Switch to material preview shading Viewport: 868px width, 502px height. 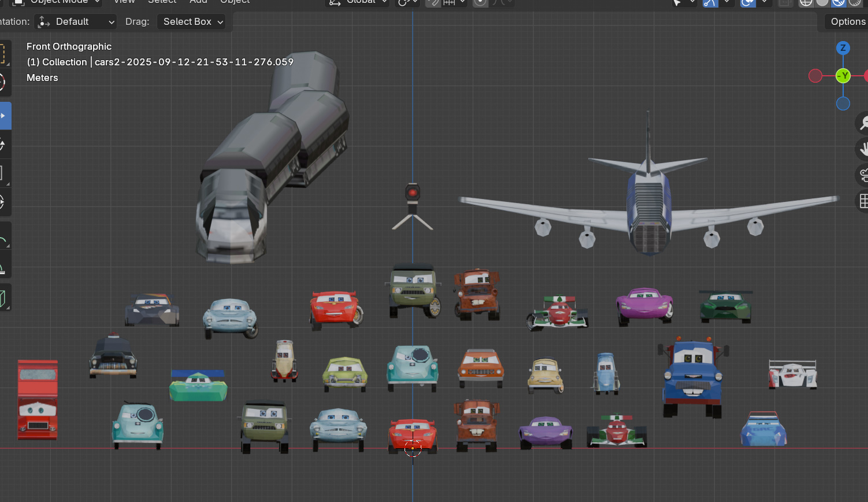tap(839, 2)
